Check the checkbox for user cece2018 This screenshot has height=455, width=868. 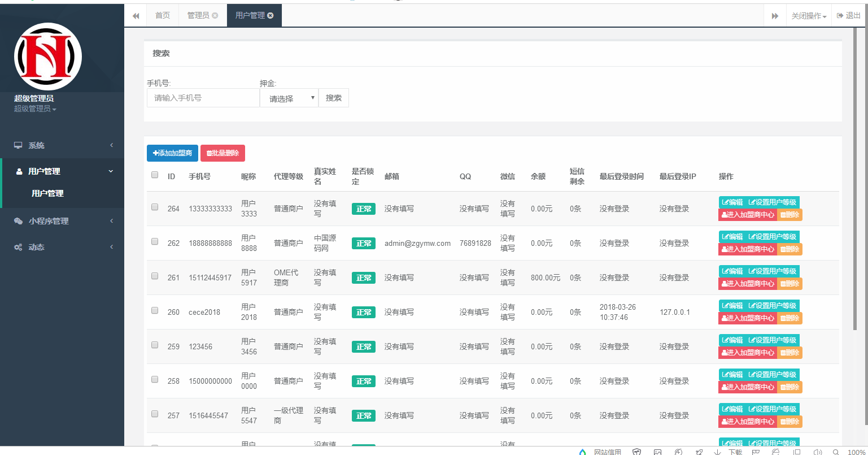point(155,310)
